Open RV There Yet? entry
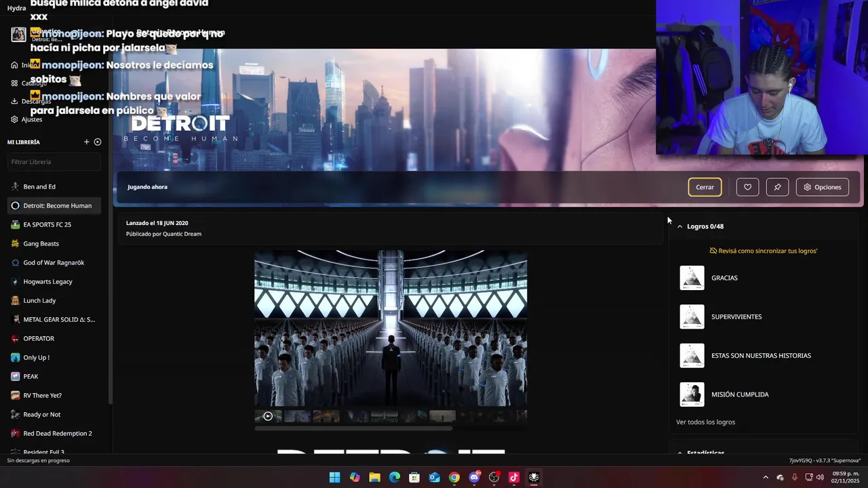Screen dimensions: 868x488 (54, 395)
